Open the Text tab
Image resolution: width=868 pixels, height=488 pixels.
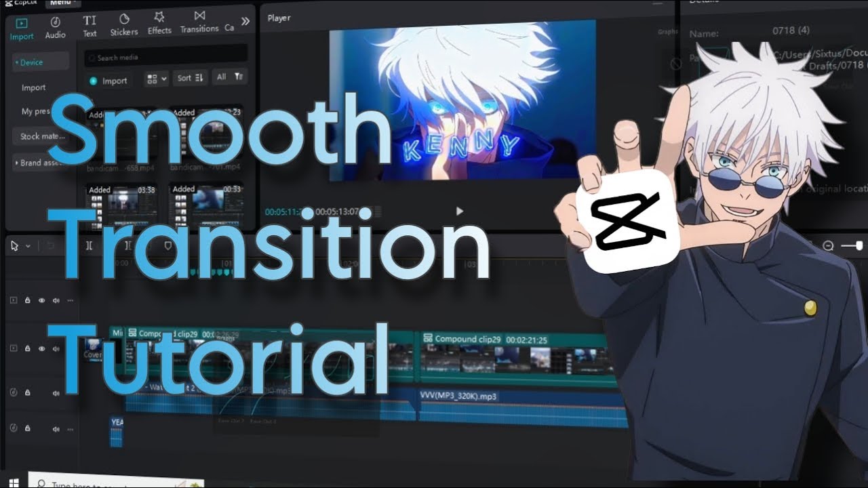[x=90, y=26]
